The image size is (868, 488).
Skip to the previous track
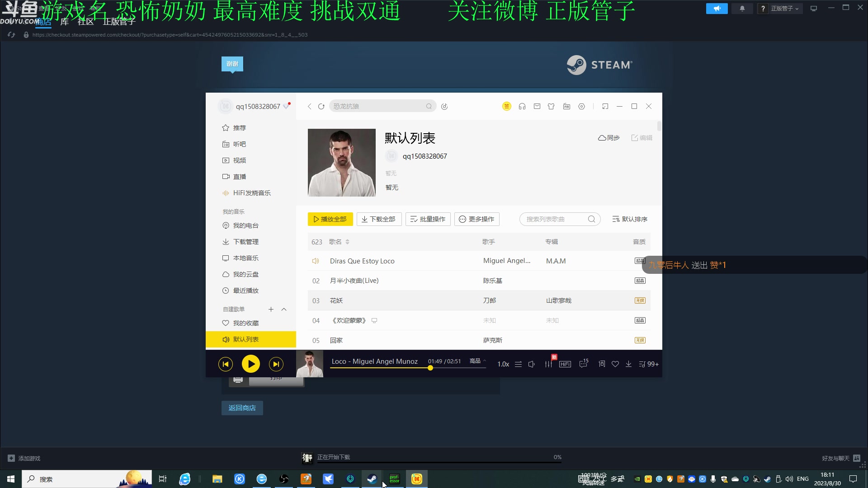tap(226, 364)
